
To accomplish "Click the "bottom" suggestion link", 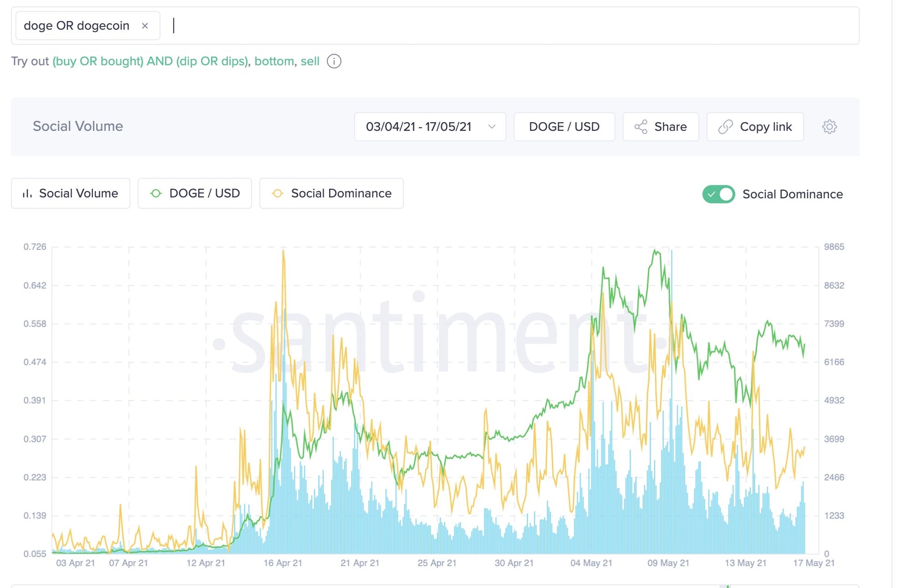I will point(274,61).
